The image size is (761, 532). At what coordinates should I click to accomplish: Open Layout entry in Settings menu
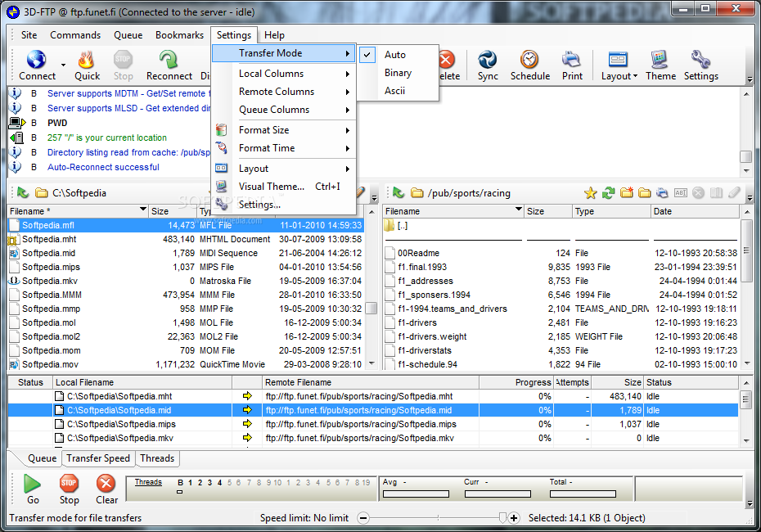pyautogui.click(x=284, y=169)
